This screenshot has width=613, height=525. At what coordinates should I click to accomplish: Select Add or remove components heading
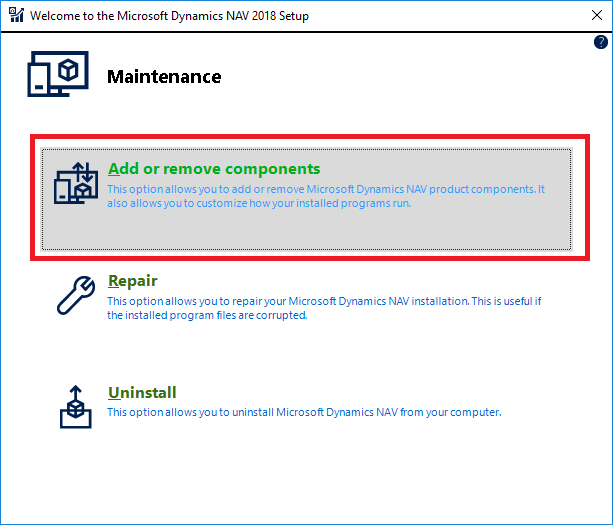[214, 169]
